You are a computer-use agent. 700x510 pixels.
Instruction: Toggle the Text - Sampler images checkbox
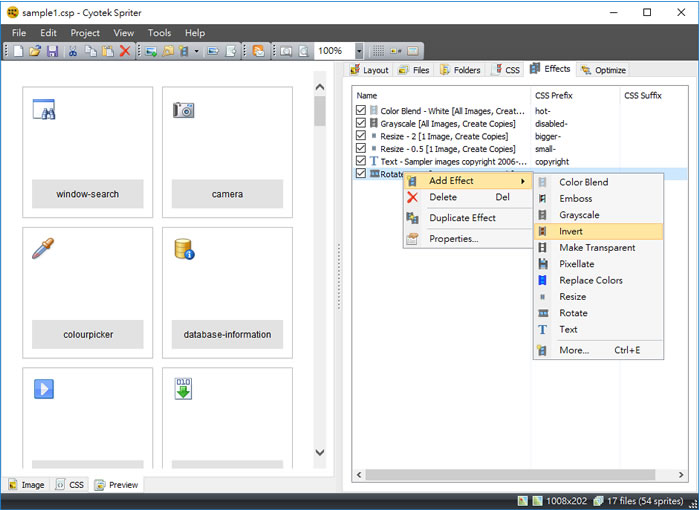[361, 160]
